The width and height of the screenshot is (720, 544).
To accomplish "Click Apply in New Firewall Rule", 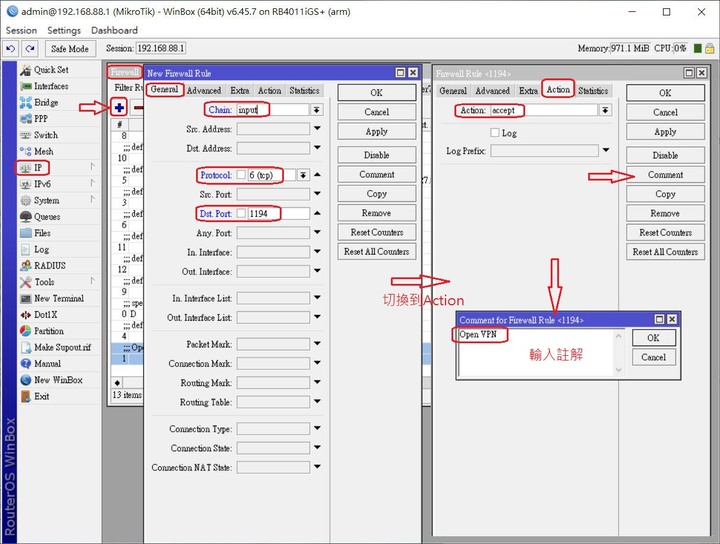I will (377, 131).
